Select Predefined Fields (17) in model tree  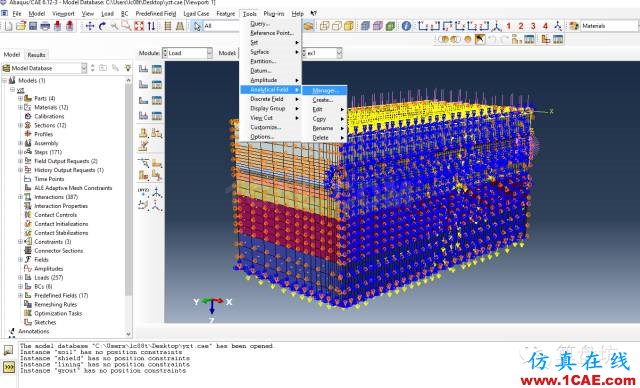click(x=61, y=295)
